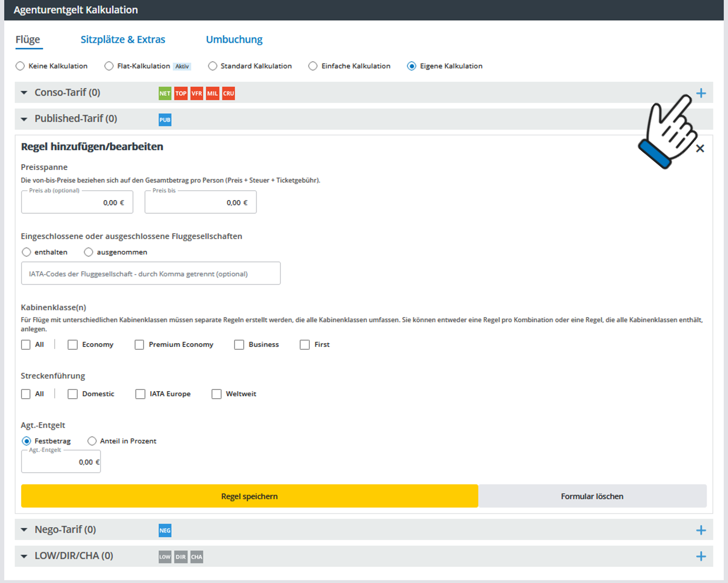This screenshot has height=583, width=728.
Task: Click into the IATA-Codes airline field
Action: tap(150, 274)
